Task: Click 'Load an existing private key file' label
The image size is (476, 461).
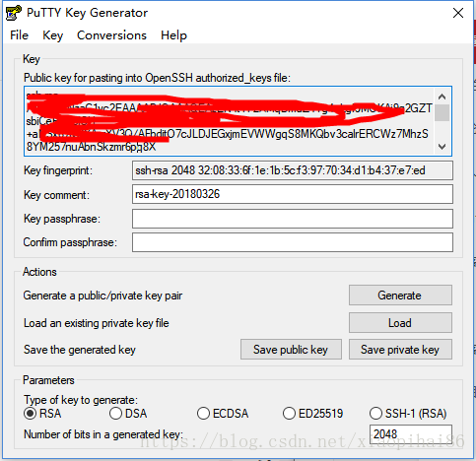Action: tap(97, 323)
